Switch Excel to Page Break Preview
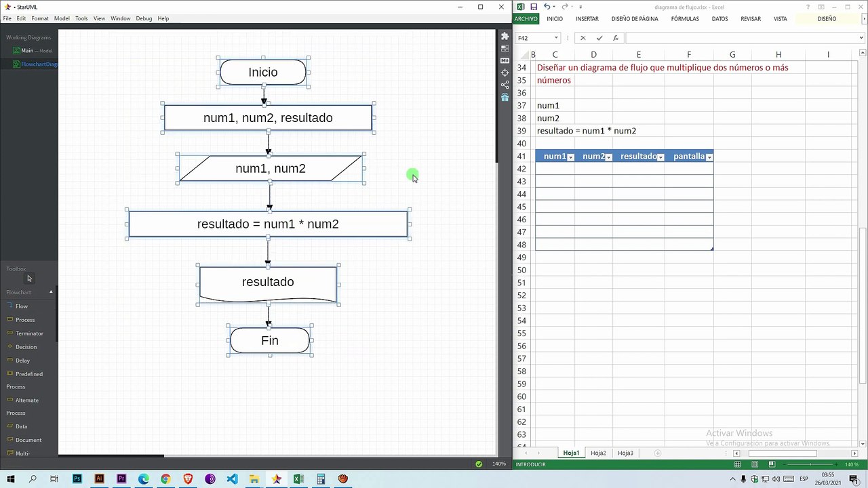The image size is (868, 488). (772, 464)
